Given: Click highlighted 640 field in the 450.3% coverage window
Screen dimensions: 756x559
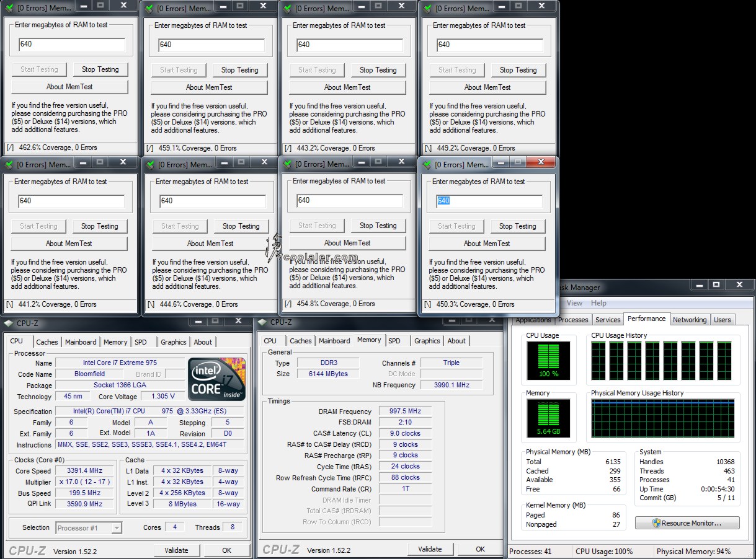Looking at the screenshot, I should point(489,201).
